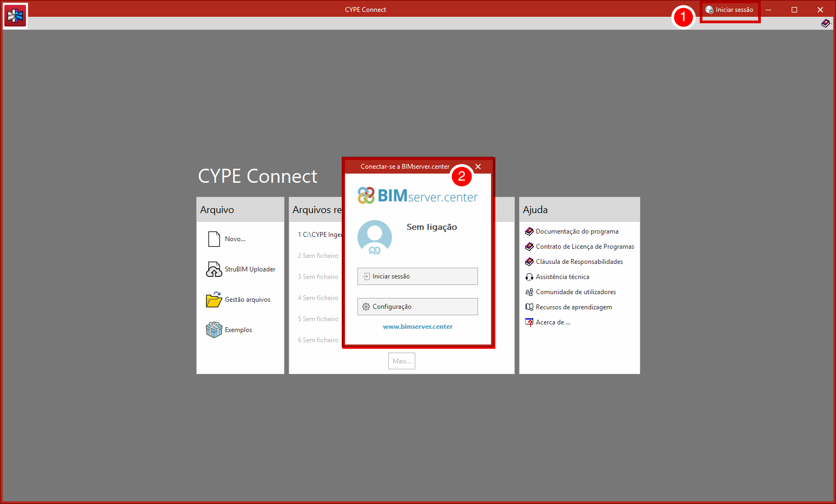Click Iniciar sessão in the title bar
The image size is (836, 504).
point(729,10)
